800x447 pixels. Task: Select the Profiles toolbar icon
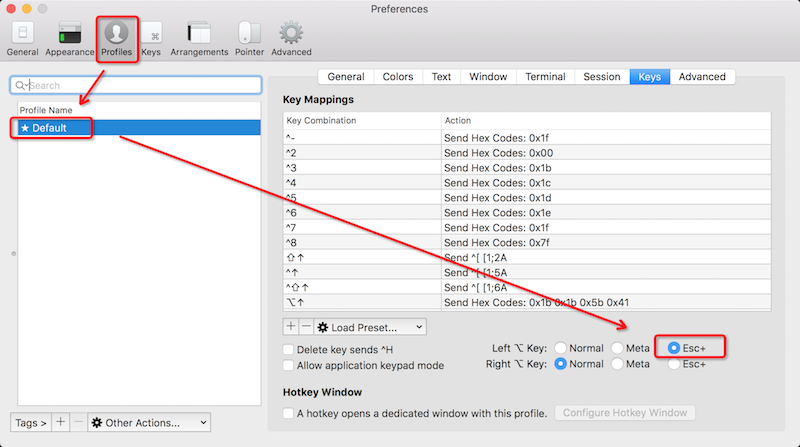pos(117,39)
